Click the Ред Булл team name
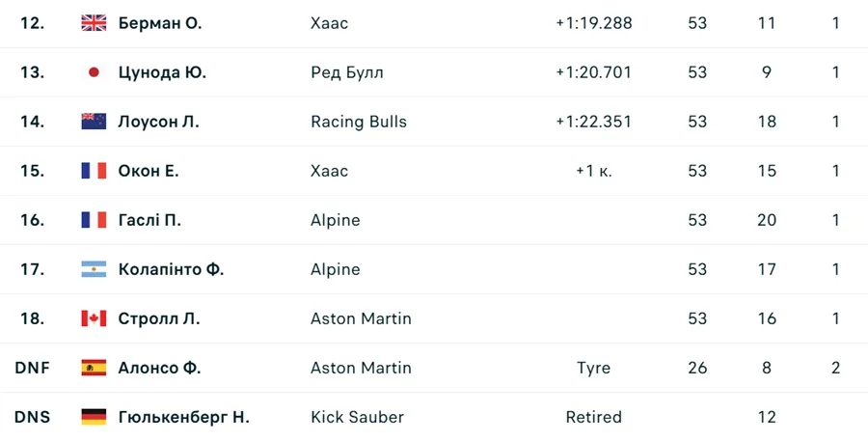Viewport: 868px width, 441px height. click(347, 72)
